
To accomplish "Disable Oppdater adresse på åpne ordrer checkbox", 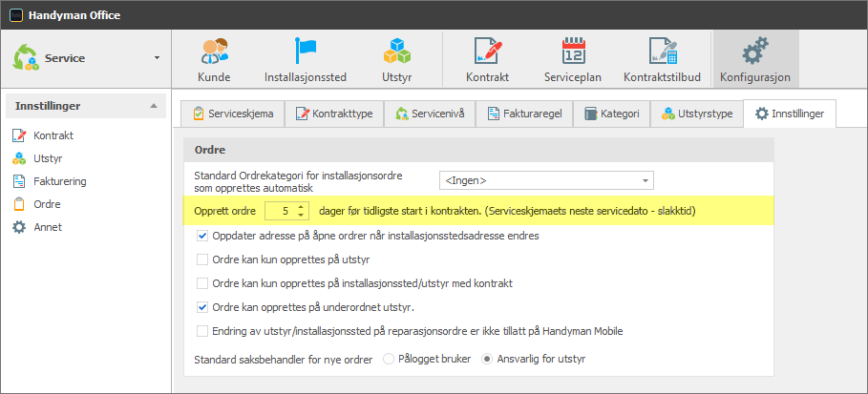I will click(x=202, y=236).
